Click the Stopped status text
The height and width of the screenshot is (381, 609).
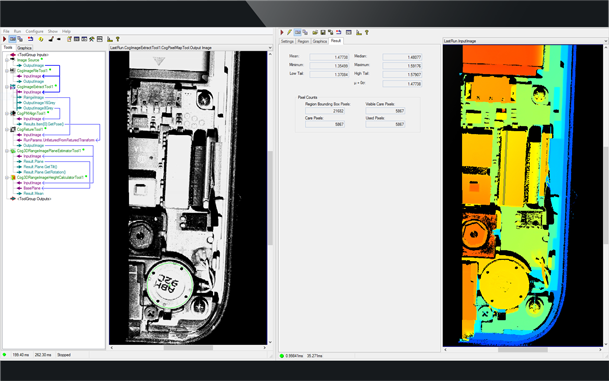pyautogui.click(x=64, y=355)
